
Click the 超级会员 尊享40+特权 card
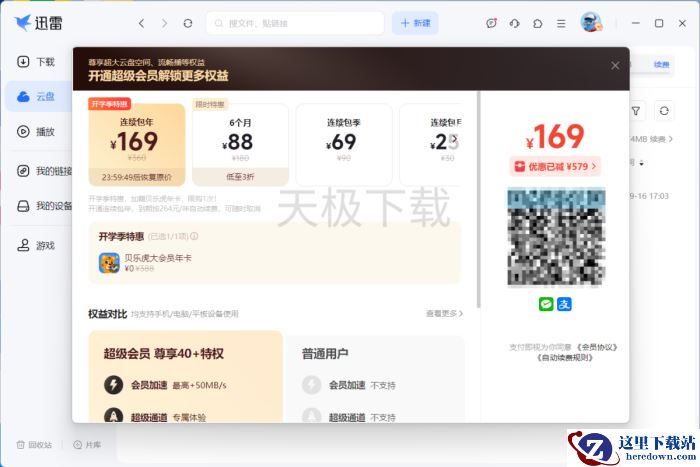click(x=186, y=377)
